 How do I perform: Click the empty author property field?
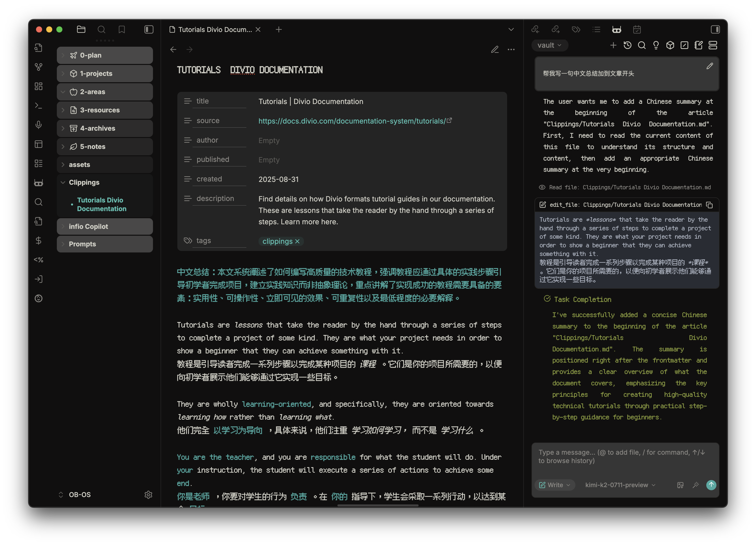pos(269,141)
